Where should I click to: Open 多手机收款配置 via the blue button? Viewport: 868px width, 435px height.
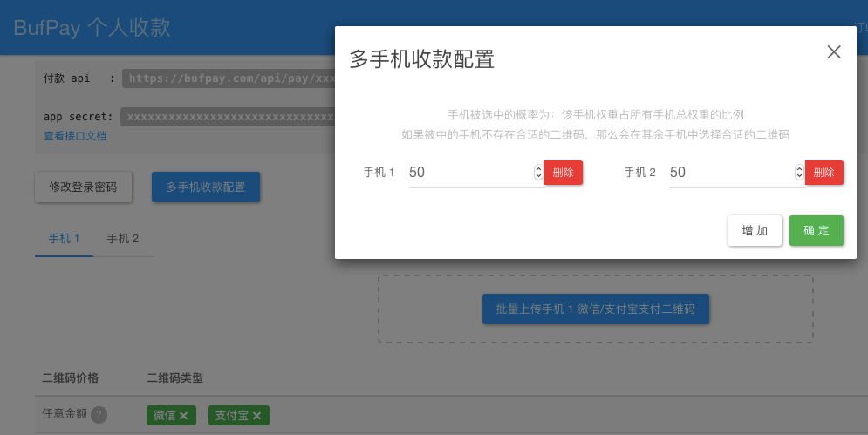click(x=206, y=187)
